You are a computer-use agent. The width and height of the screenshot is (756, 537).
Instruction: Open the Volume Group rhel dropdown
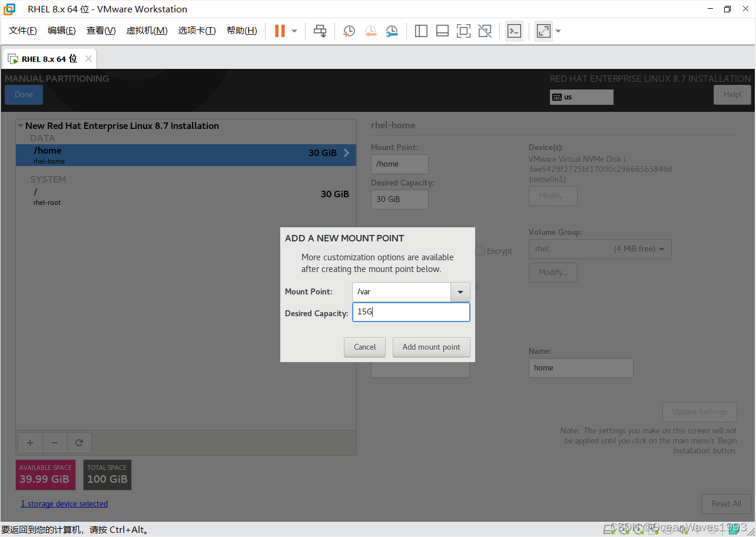(600, 249)
